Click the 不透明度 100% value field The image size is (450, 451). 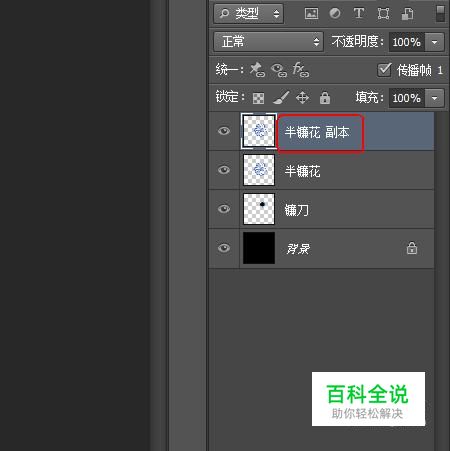pyautogui.click(x=407, y=42)
